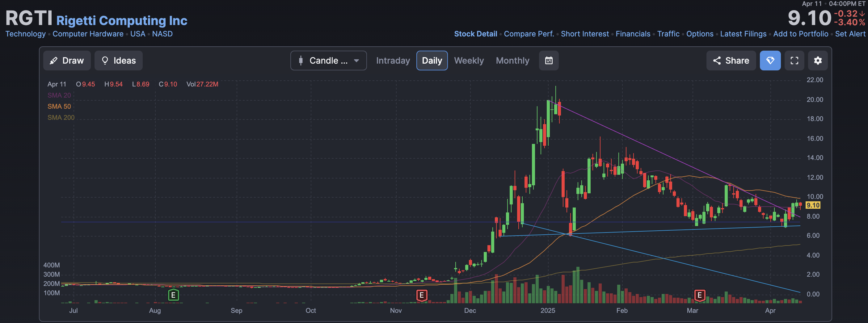868x323 pixels.
Task: Click the 9.10 last price text
Action: coord(809,18)
